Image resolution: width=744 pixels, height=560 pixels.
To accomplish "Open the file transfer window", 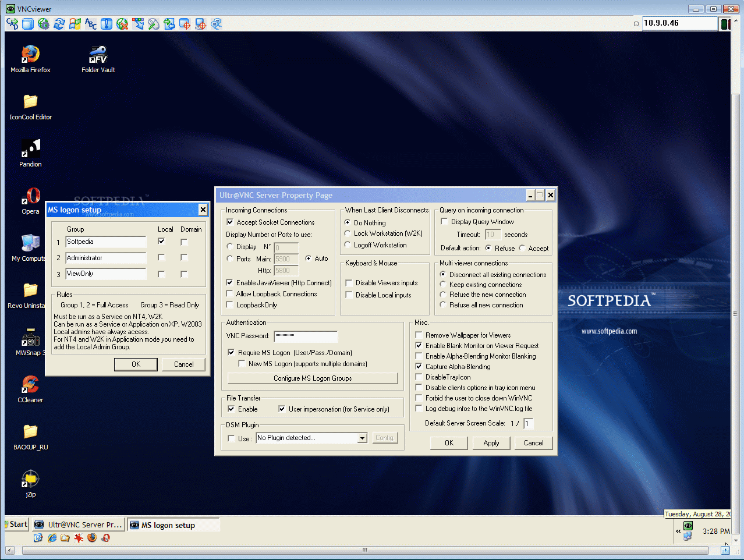I will [169, 23].
